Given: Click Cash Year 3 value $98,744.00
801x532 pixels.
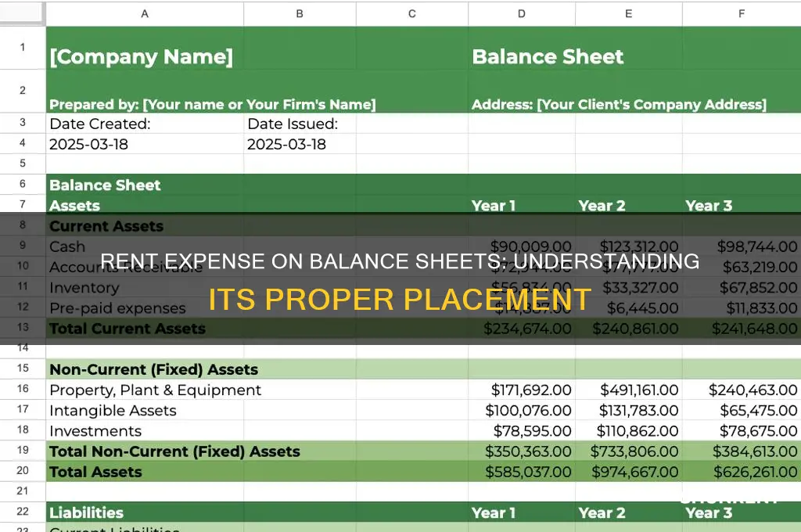Looking at the screenshot, I should pos(757,246).
